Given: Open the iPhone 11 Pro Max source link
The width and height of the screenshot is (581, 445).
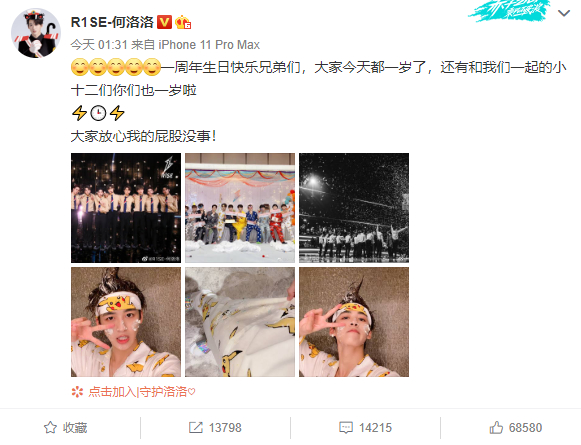Looking at the screenshot, I should coord(209,45).
